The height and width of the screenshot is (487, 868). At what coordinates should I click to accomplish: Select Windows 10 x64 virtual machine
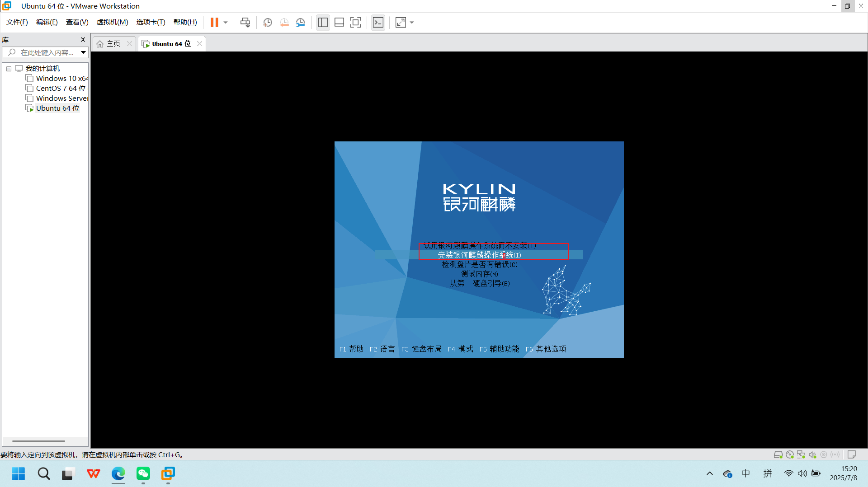(61, 79)
